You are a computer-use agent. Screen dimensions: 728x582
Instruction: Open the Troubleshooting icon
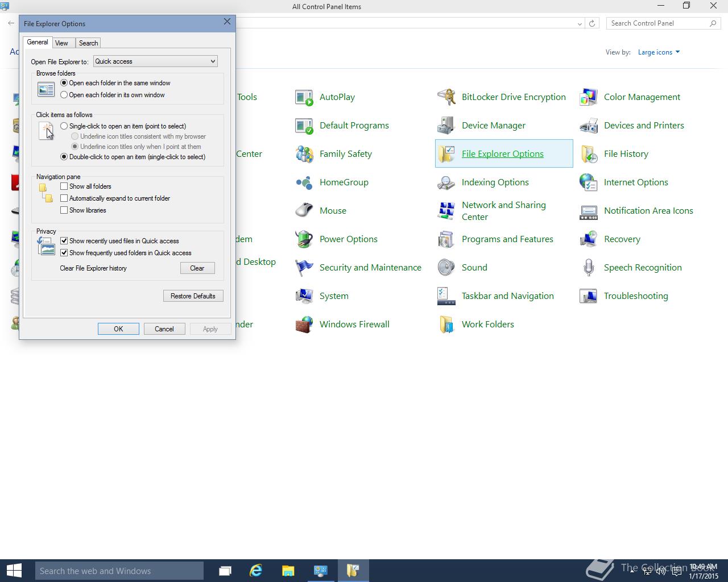(589, 296)
